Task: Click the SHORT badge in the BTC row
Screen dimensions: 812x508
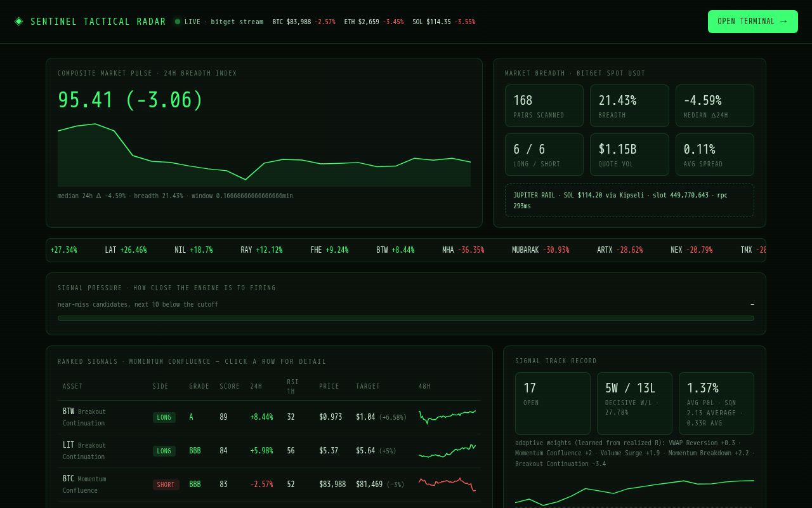Action: tap(166, 485)
